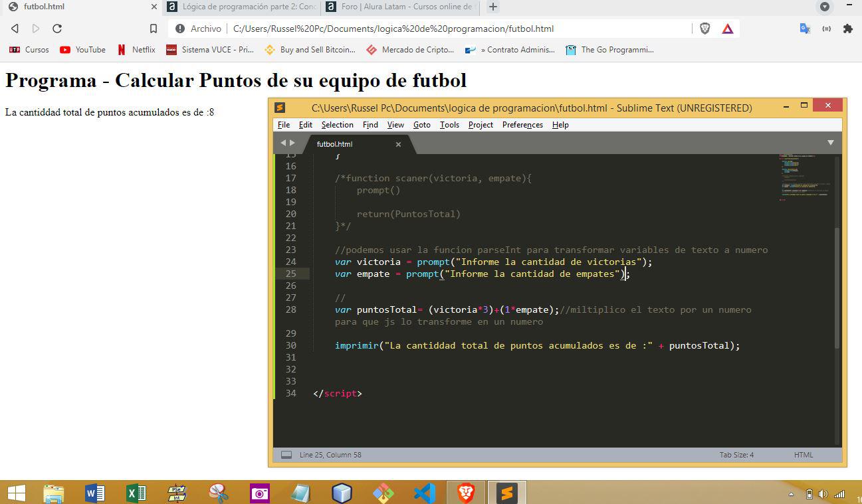
Task: Open the curly-braces extension icon
Action: point(826,29)
